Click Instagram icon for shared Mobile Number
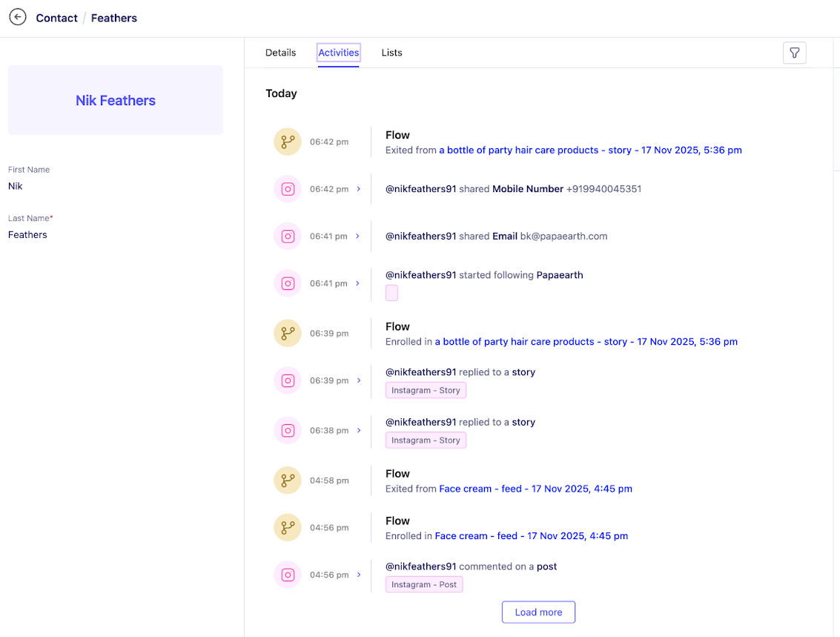840x637 pixels. coord(288,189)
